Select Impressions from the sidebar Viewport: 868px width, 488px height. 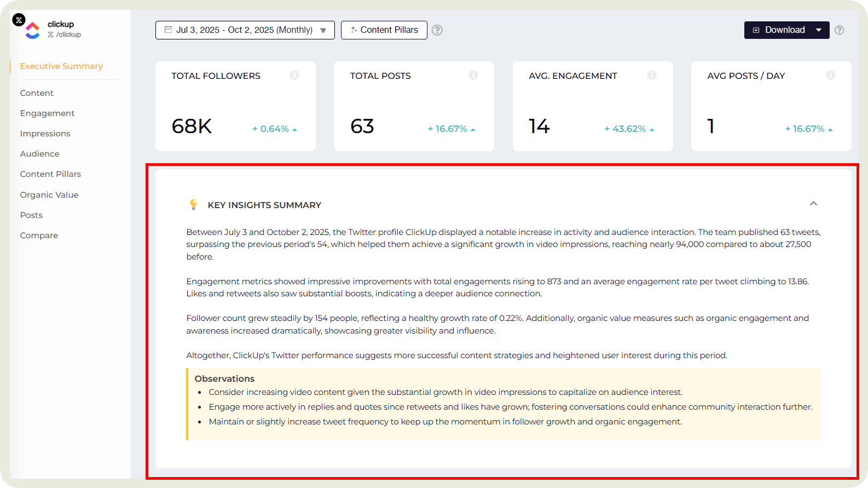coord(45,134)
